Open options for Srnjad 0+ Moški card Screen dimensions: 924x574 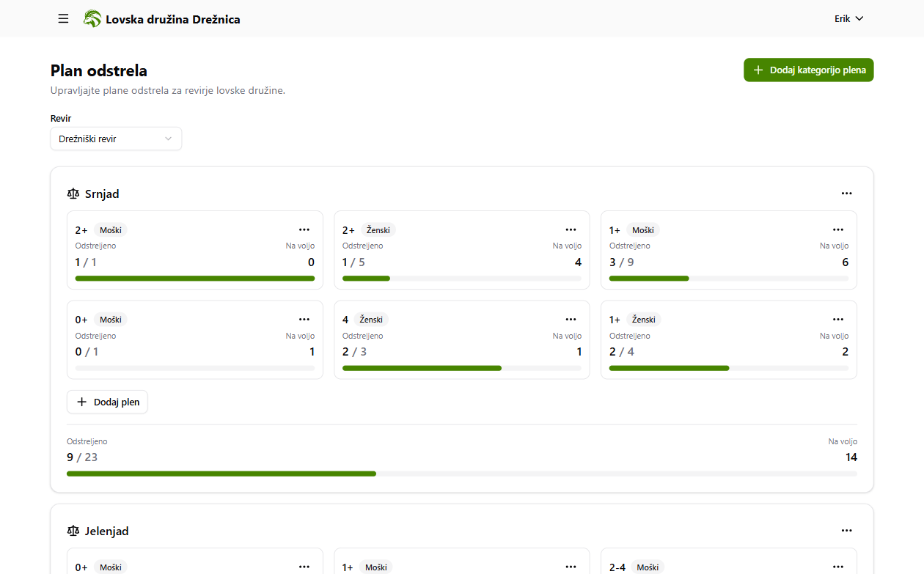click(304, 319)
